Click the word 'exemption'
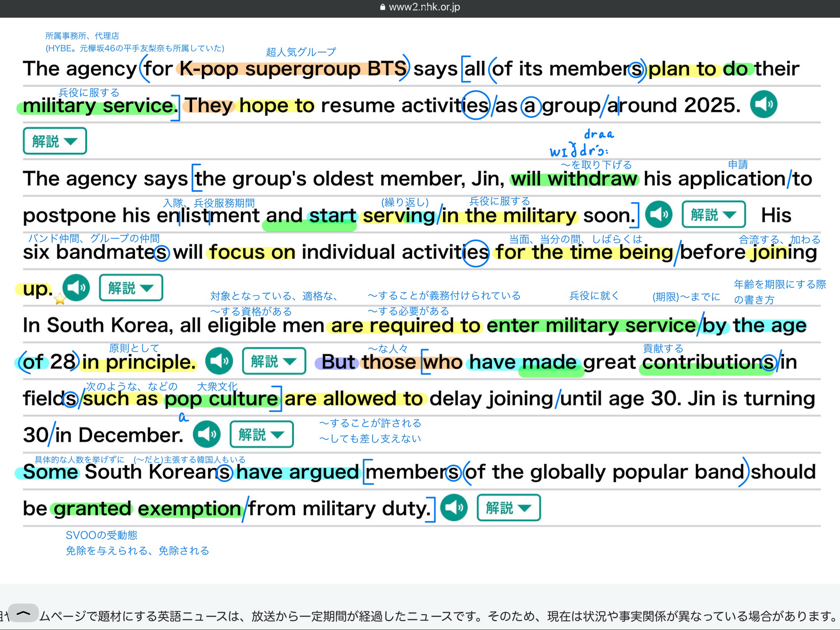This screenshot has height=630, width=840. click(x=190, y=509)
